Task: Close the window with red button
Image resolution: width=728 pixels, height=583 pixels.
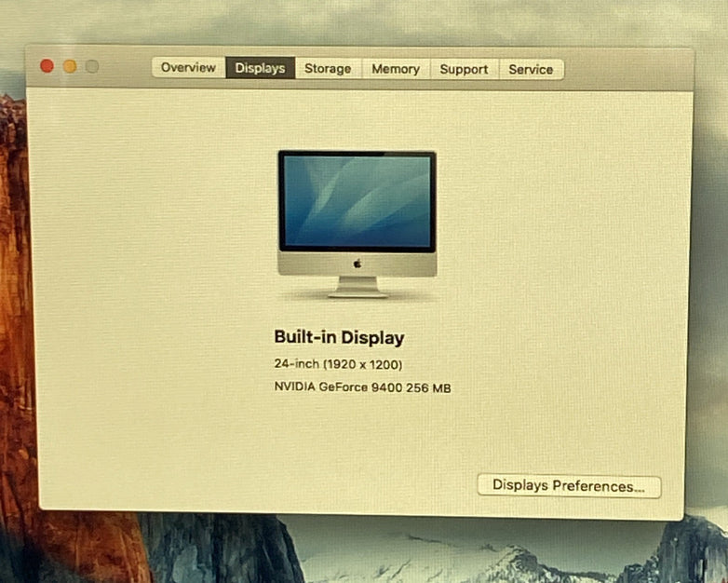Action: pos(47,66)
